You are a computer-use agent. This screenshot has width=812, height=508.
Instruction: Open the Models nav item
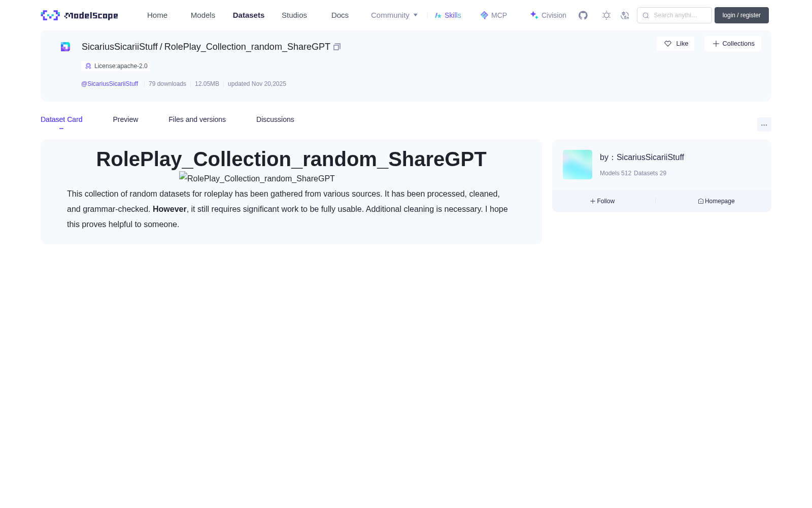click(203, 15)
